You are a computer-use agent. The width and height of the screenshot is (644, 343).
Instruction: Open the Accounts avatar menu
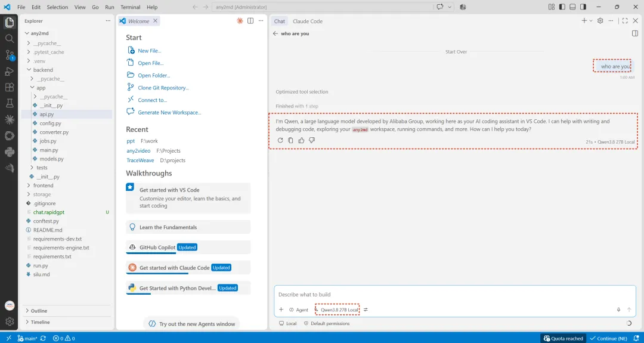pos(9,305)
